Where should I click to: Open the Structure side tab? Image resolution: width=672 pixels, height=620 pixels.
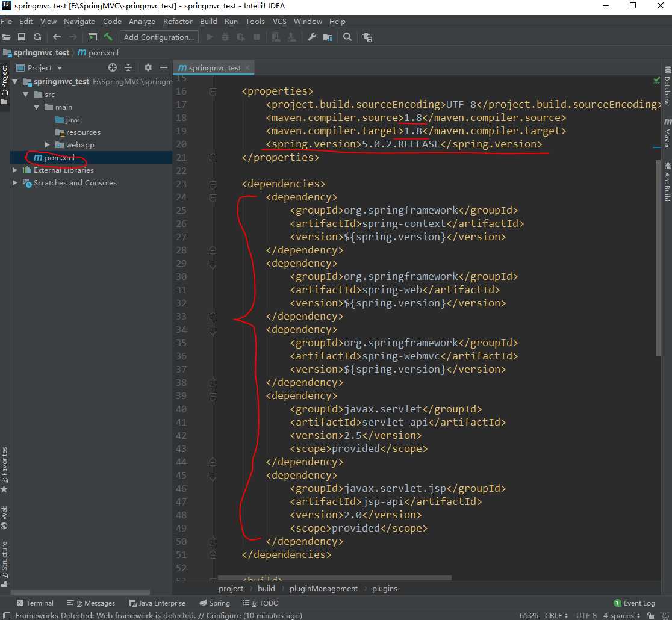(4, 563)
